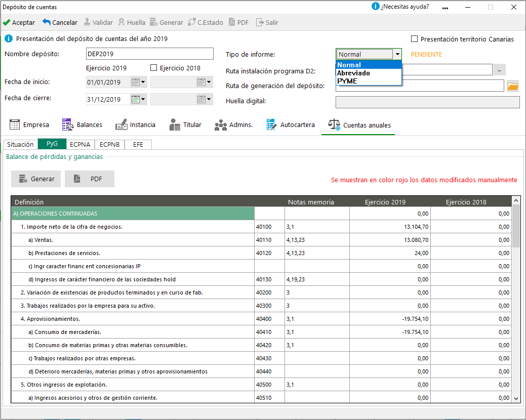Open the Cuentas anuales section tab

point(358,125)
